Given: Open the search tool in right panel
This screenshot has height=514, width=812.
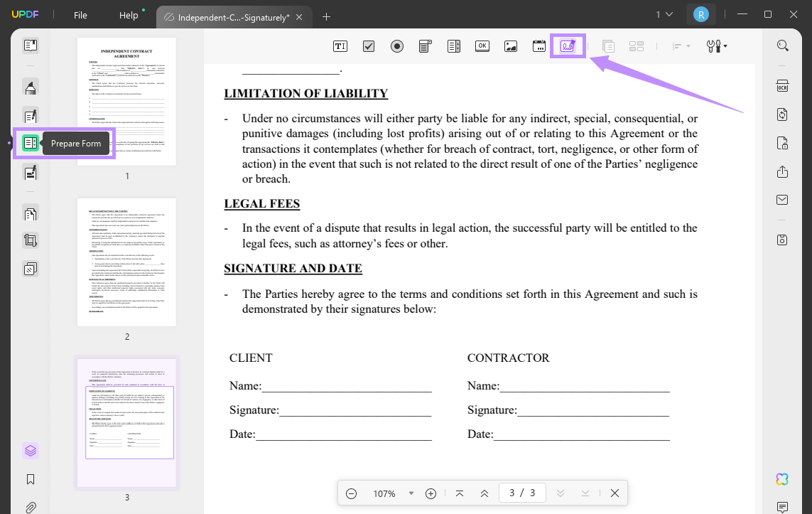Looking at the screenshot, I should pos(782,45).
